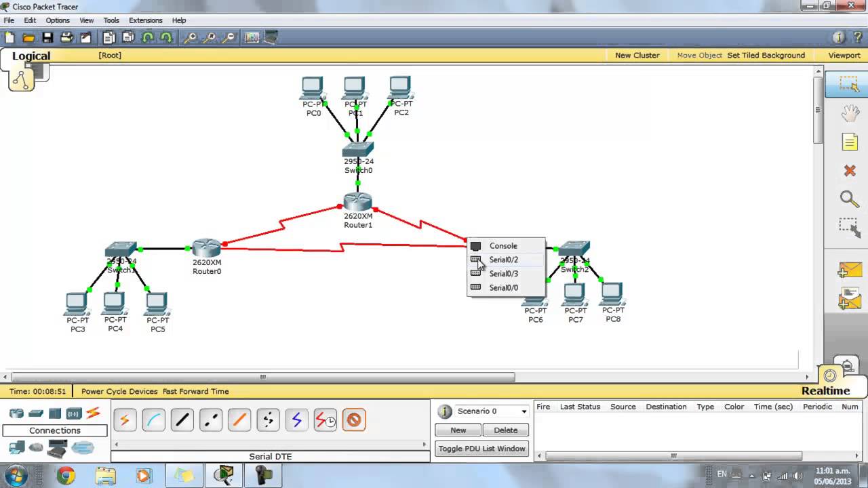This screenshot has height=488, width=868.
Task: Open the Options menu
Action: click(x=58, y=20)
